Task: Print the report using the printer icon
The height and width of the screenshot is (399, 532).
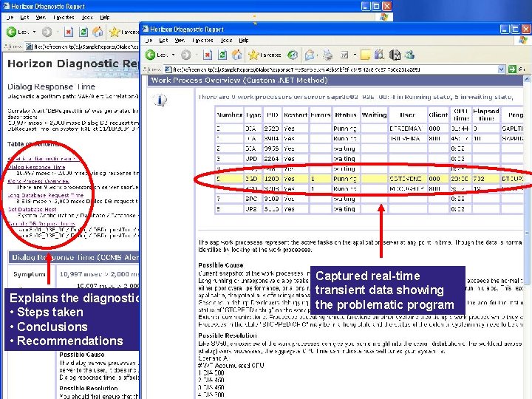Action: [328, 55]
